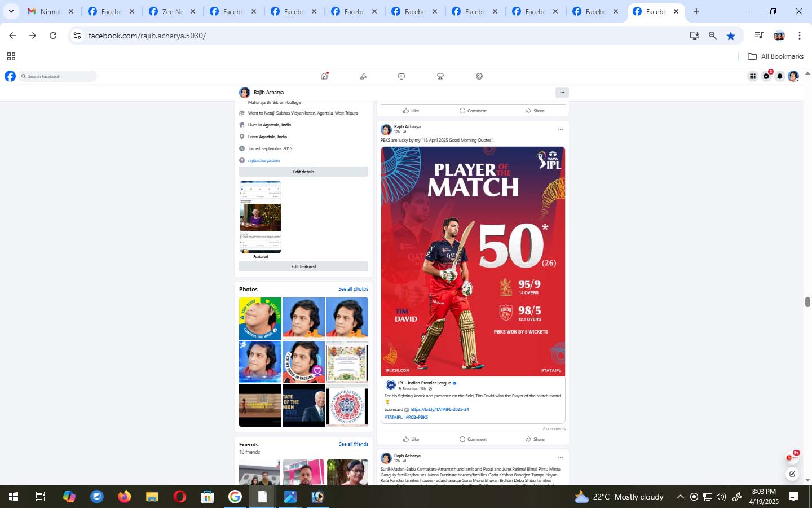
Task: Click the page vertical scrollbar thumb
Action: click(x=807, y=301)
